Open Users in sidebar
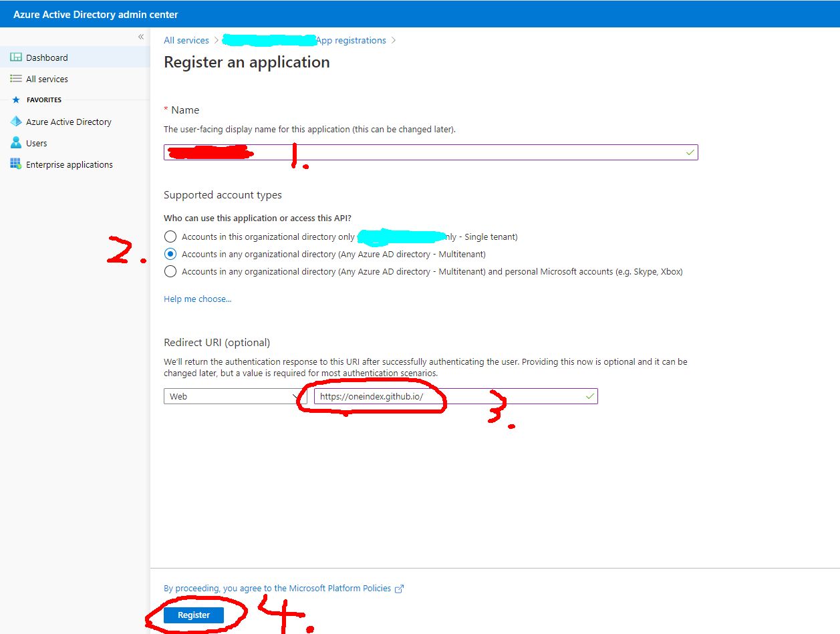Screen dimensions: 840x634 click(75, 143)
